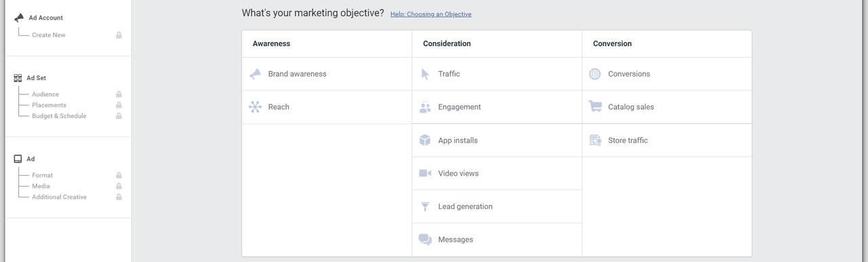
Task: Click the Engagement people icon
Action: 425,107
